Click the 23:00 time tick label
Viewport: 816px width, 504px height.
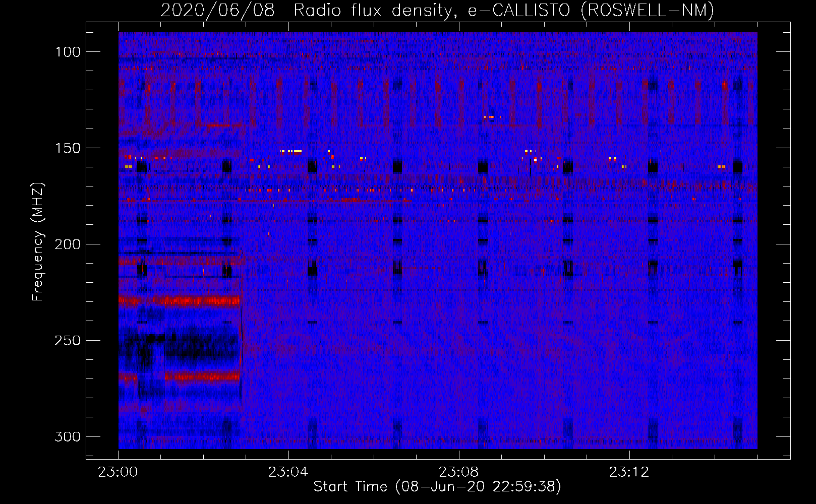point(118,472)
